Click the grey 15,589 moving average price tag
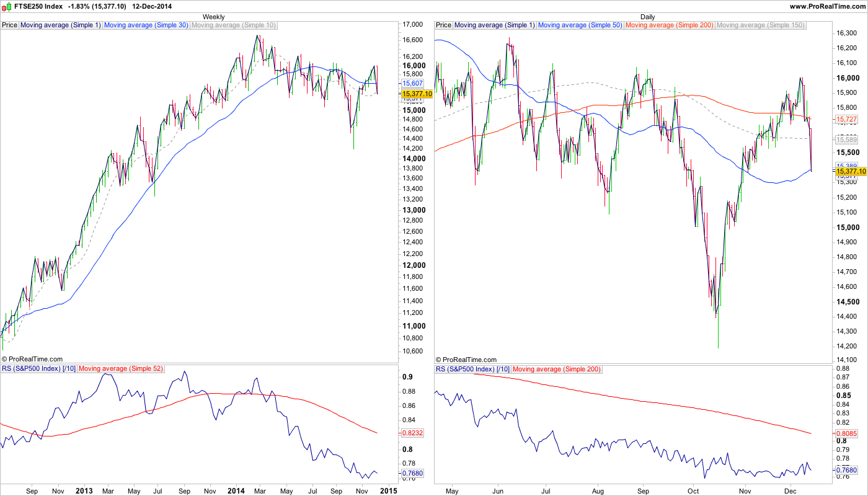Viewport: 868px width, 496px height. [x=846, y=139]
